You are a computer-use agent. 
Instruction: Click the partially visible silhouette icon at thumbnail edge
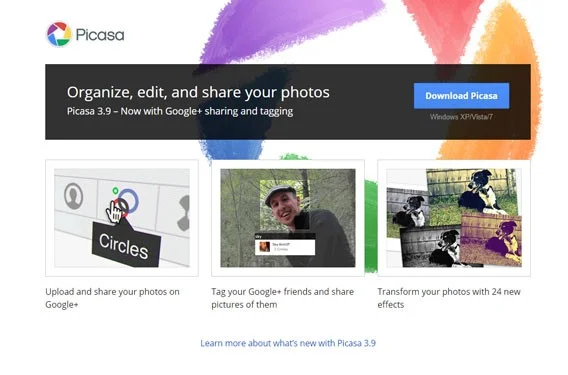click(x=184, y=213)
